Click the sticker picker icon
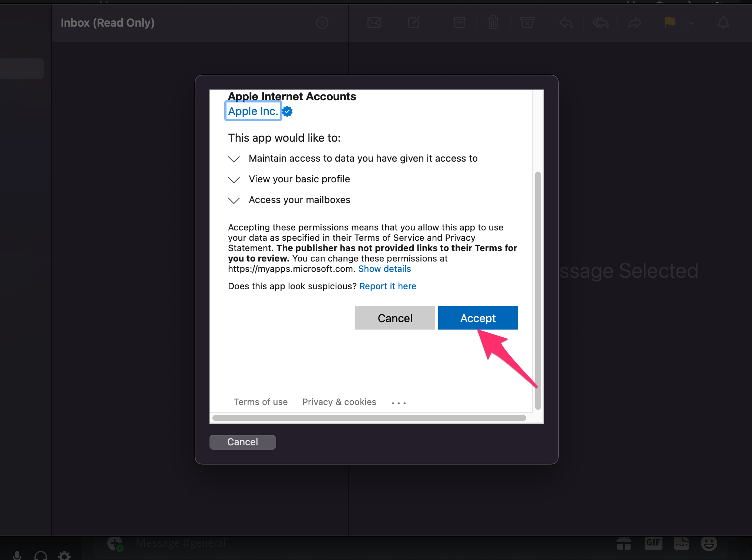Image resolution: width=752 pixels, height=560 pixels. 682,543
